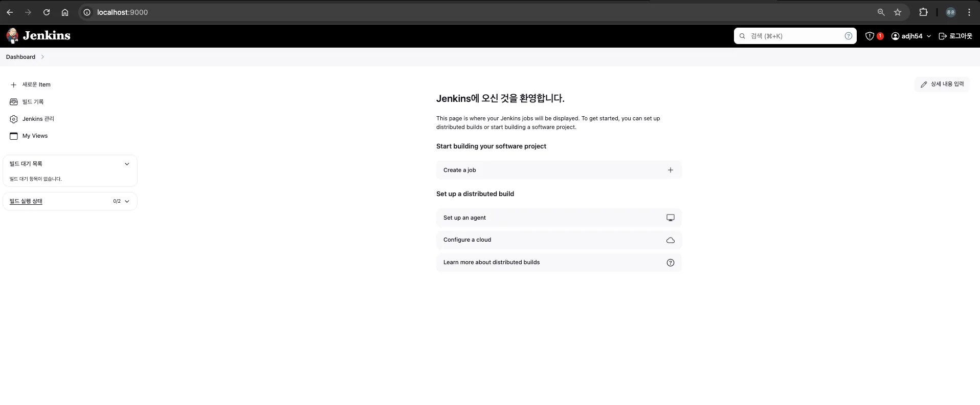This screenshot has width=980, height=405.
Task: Click the help icon on Learn more about distributed builds
Action: pos(671,263)
